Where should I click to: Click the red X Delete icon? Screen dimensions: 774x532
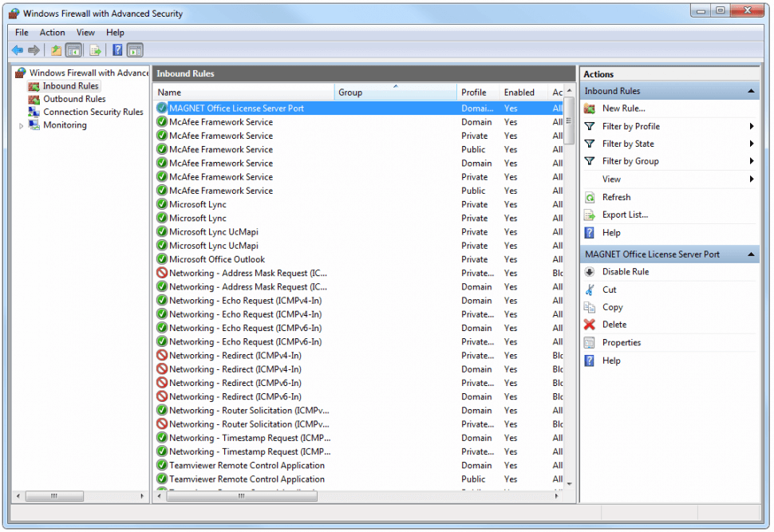click(x=590, y=325)
